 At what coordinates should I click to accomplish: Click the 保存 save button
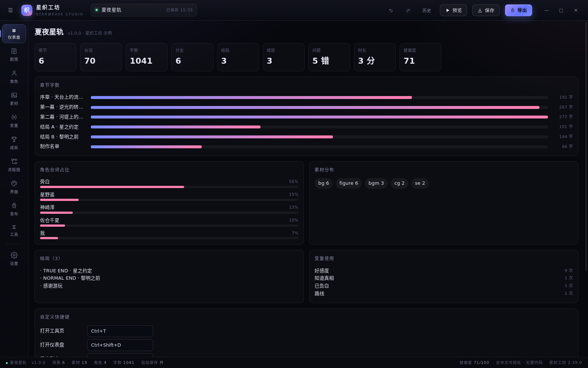486,10
